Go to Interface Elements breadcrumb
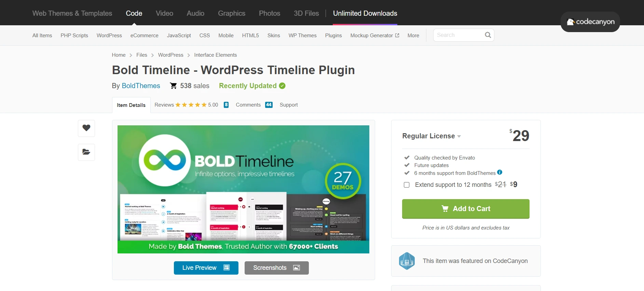 (x=216, y=55)
